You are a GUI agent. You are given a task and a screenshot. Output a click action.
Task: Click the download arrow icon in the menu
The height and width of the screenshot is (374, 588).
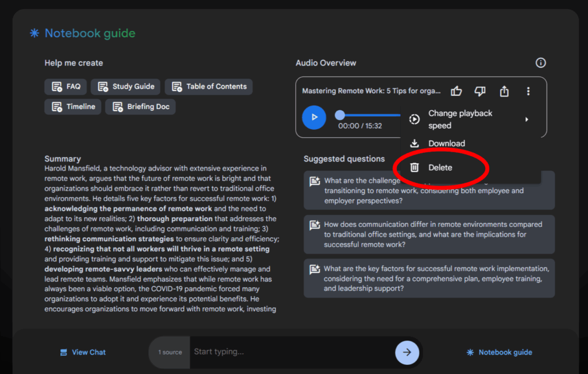tap(415, 143)
